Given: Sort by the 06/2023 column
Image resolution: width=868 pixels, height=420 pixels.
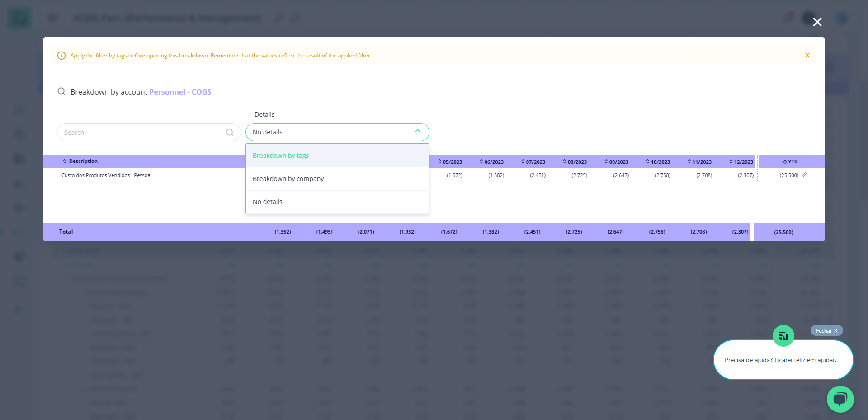Looking at the screenshot, I should click(x=492, y=162).
